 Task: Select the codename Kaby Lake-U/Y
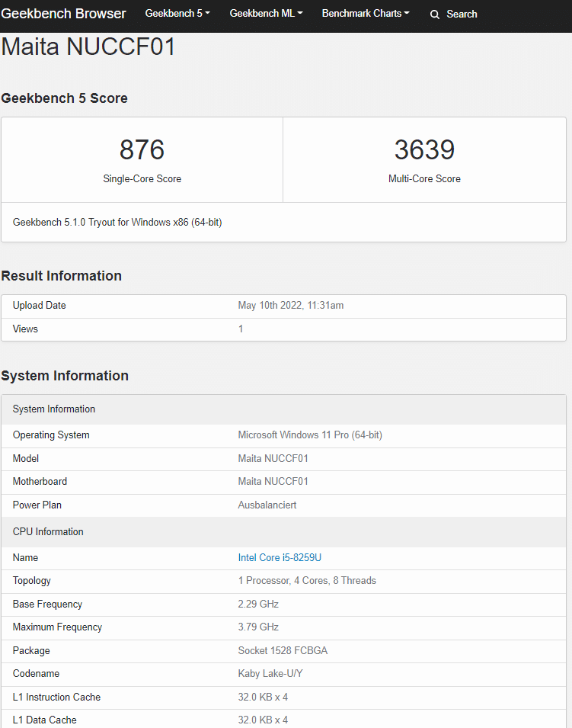270,674
